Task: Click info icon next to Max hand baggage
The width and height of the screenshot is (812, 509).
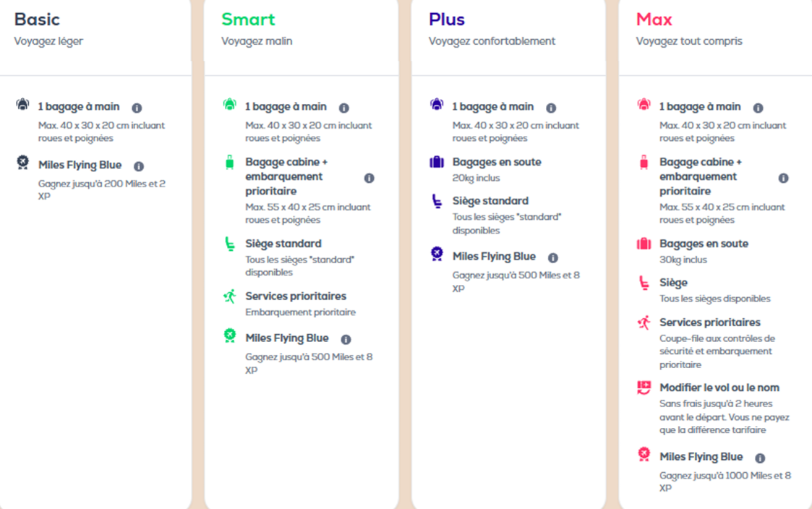Action: tap(758, 108)
